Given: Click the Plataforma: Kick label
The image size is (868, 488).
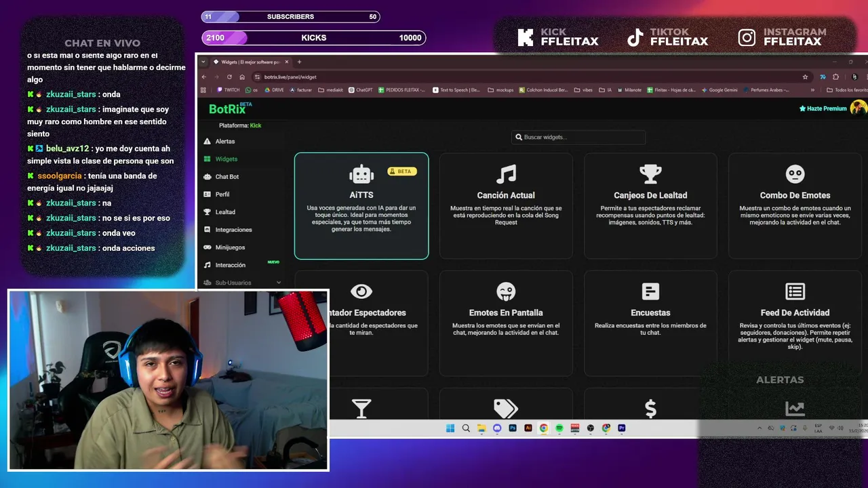Looking at the screenshot, I should pyautogui.click(x=240, y=125).
